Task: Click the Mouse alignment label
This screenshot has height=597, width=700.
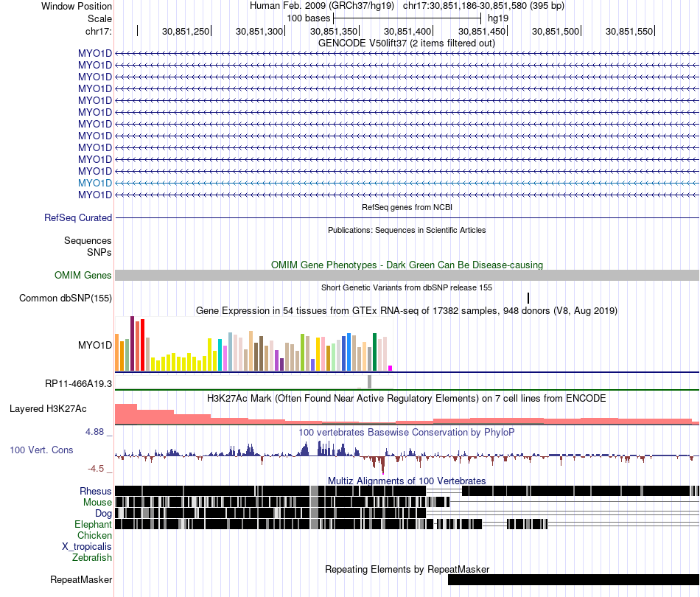Action: click(97, 503)
